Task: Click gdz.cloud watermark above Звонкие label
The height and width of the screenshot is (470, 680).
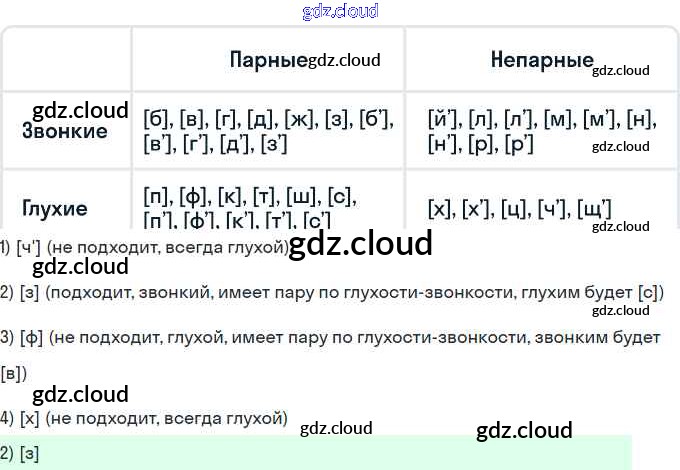Action: pos(80,109)
